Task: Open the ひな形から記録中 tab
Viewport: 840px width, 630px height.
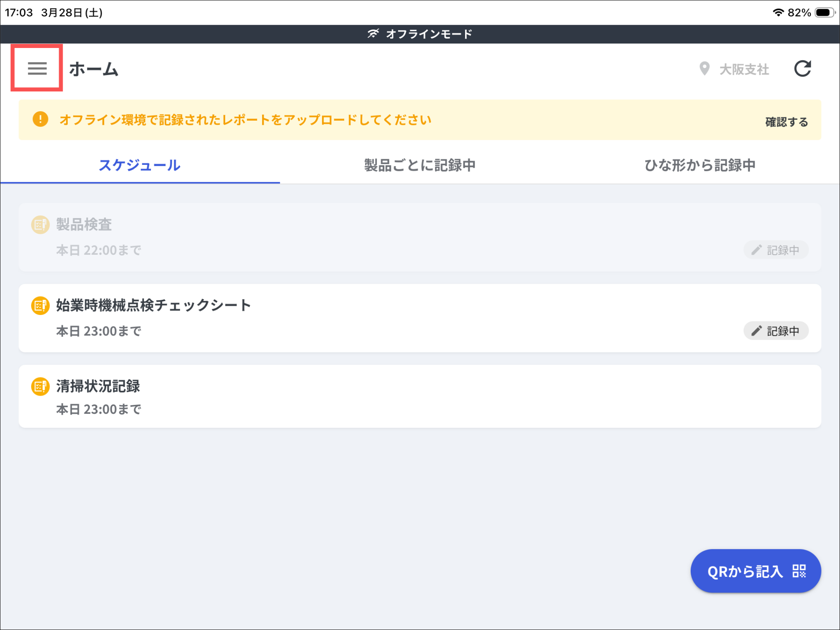Action: [700, 165]
